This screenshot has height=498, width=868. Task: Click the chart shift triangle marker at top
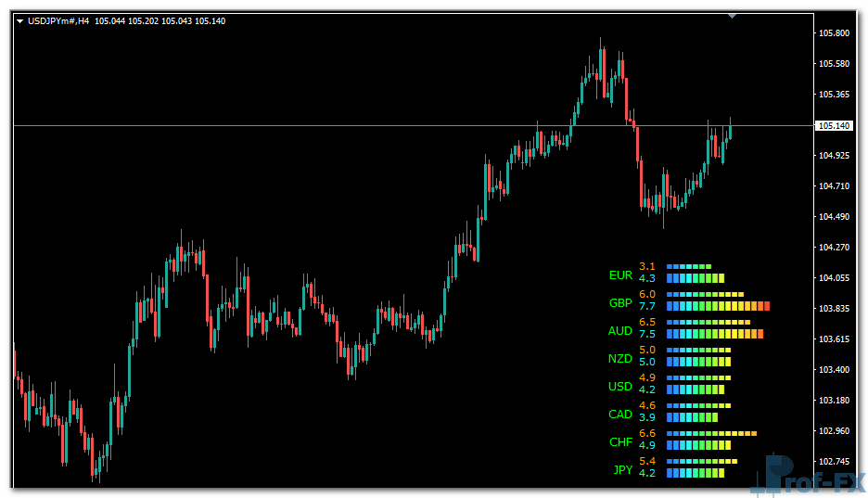pos(733,16)
